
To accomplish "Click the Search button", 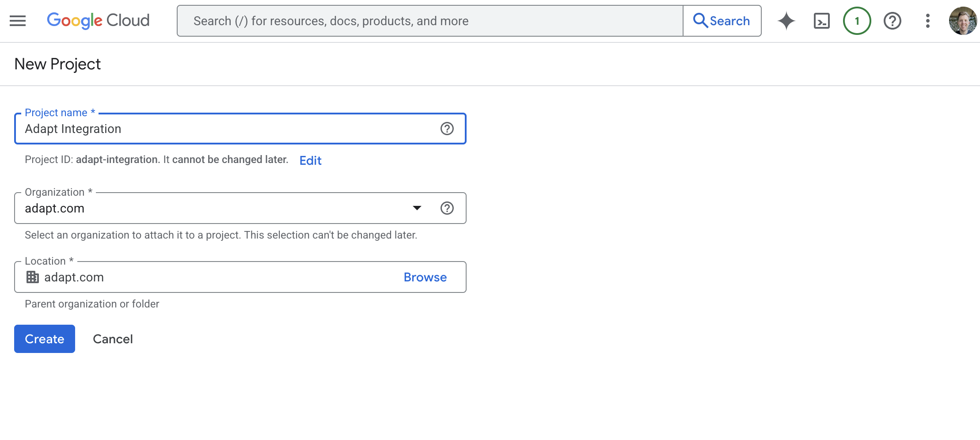I will (722, 20).
